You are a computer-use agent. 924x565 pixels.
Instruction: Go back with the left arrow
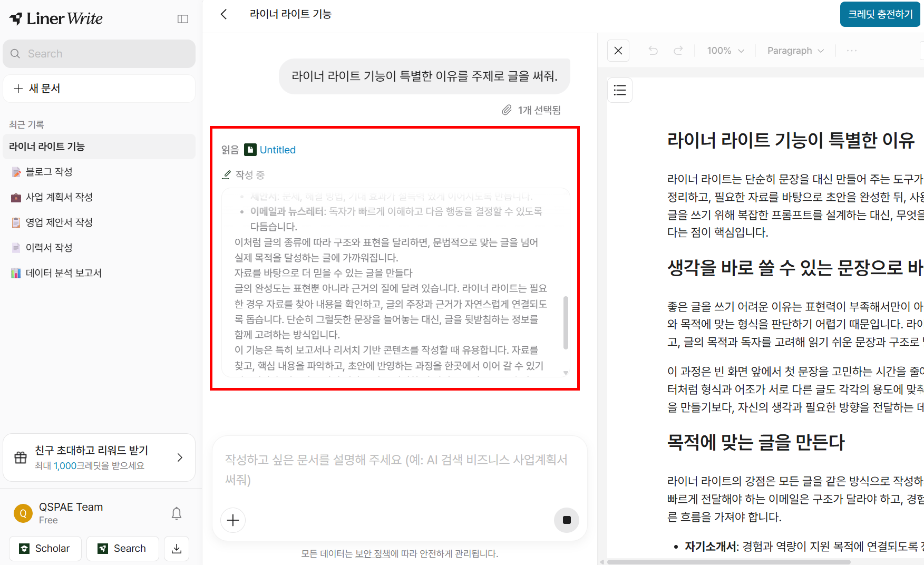(x=224, y=14)
